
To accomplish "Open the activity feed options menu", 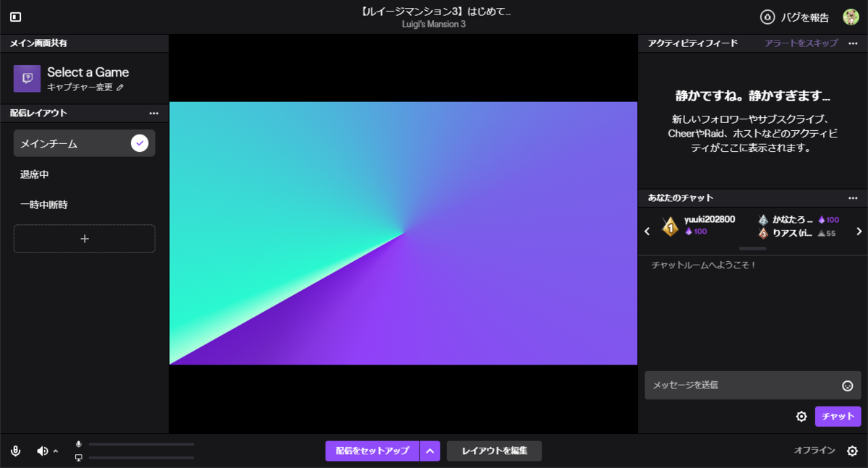I will click(x=854, y=43).
